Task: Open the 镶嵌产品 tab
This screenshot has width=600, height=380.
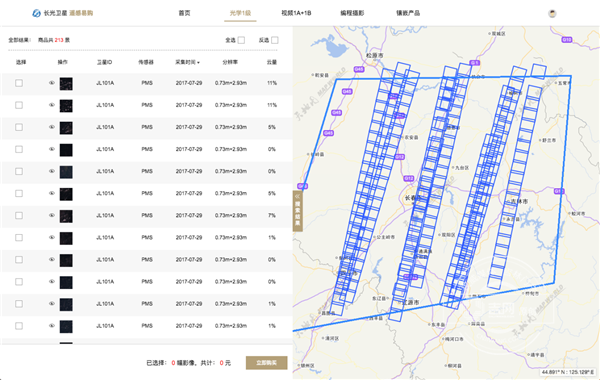Action: point(408,13)
